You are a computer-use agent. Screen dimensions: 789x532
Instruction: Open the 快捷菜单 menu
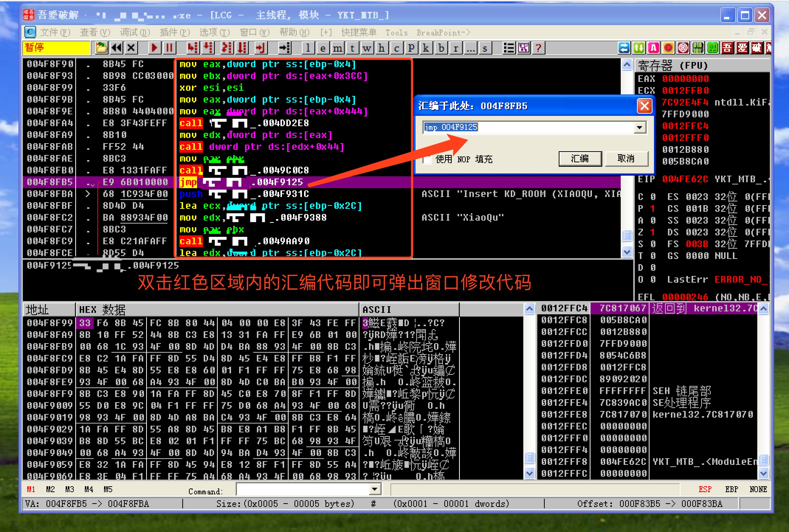[359, 32]
